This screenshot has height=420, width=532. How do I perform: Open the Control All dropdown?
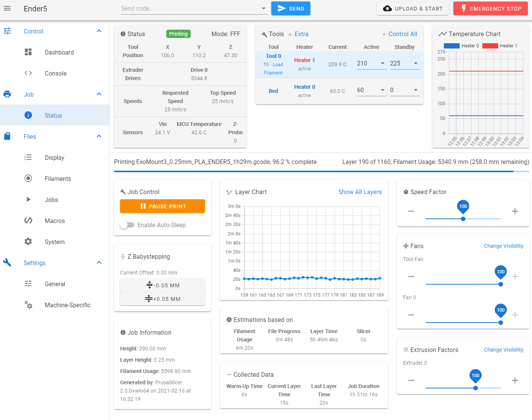pos(400,34)
